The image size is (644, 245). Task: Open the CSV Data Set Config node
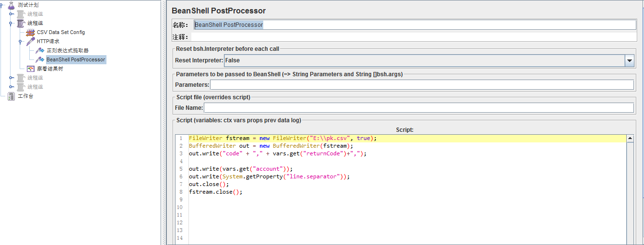click(61, 32)
